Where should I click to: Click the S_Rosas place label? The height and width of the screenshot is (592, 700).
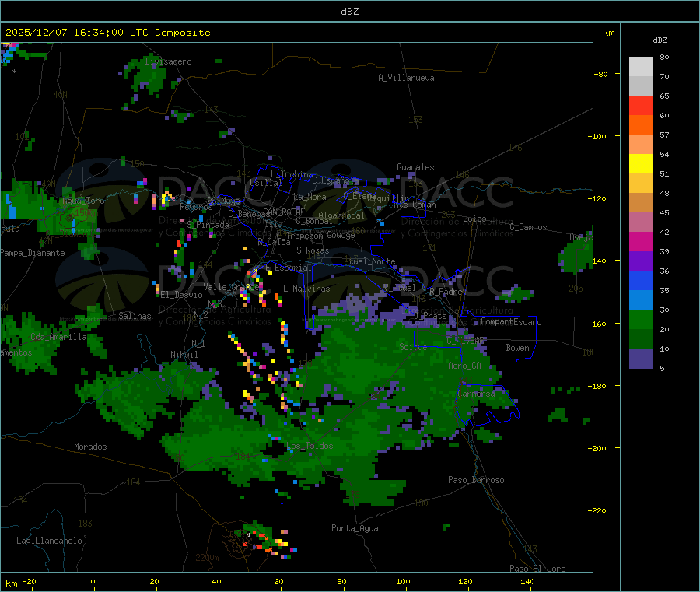point(313,250)
